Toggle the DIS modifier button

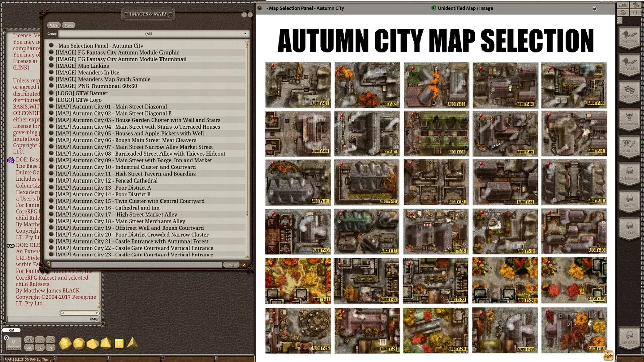29,347
